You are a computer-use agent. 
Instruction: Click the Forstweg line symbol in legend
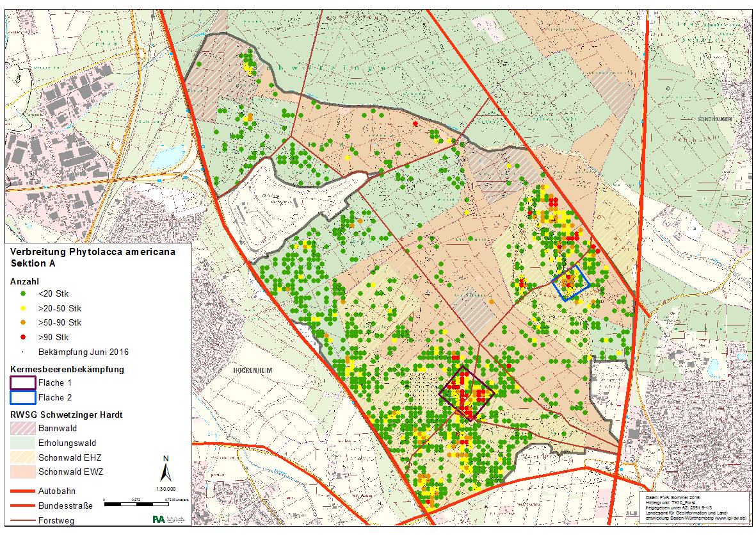(22, 520)
